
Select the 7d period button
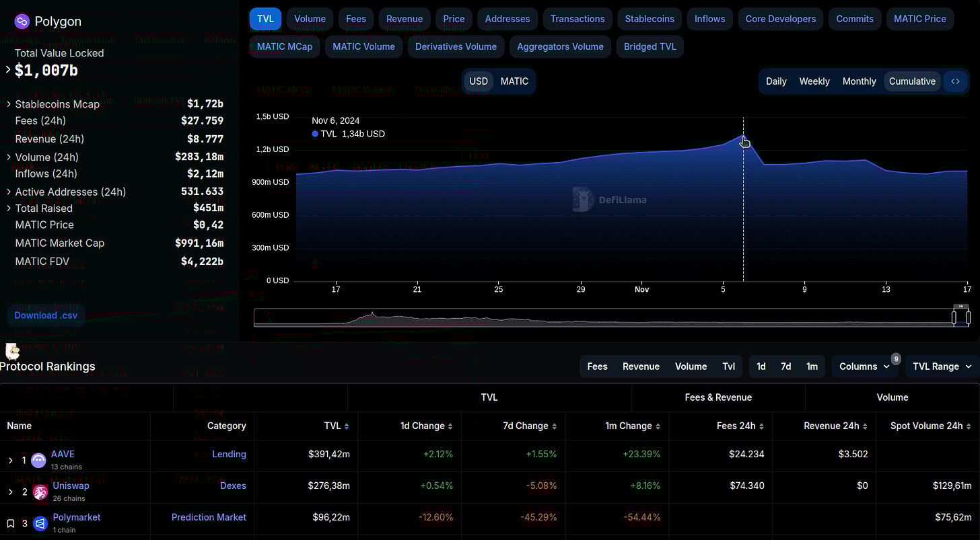click(x=785, y=367)
